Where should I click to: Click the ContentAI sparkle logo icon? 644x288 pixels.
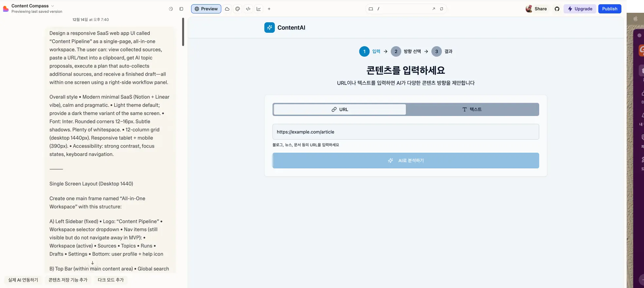(x=270, y=28)
